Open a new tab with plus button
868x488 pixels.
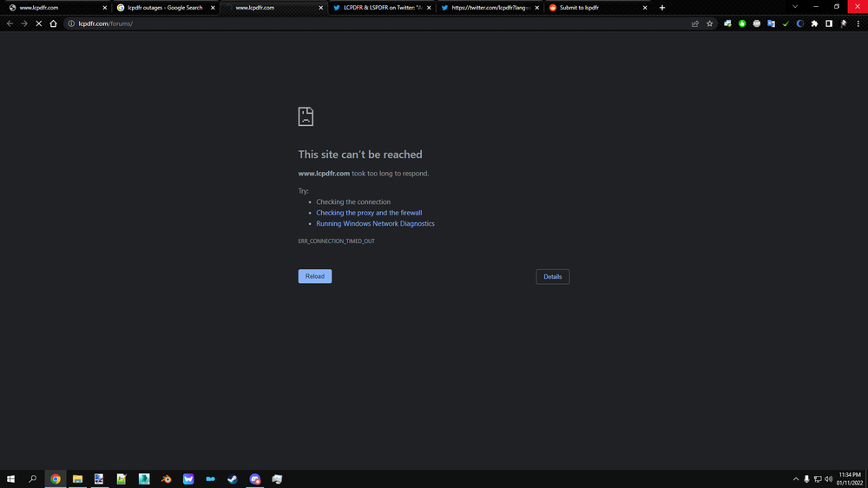[x=662, y=8]
